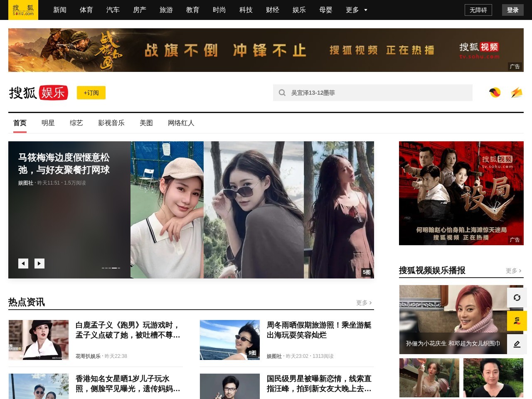Open 时尚 in top navigation
The height and width of the screenshot is (399, 532).
coord(219,10)
